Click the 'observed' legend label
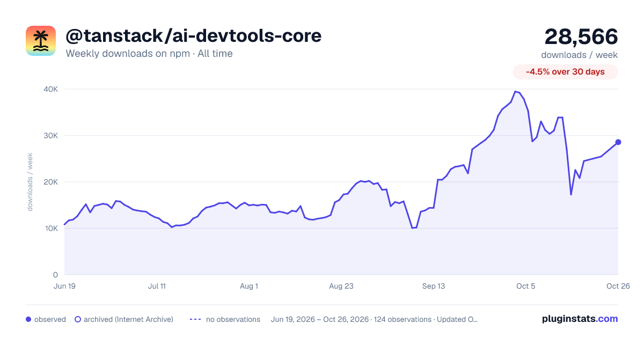This screenshot has width=644, height=338. click(x=50, y=319)
